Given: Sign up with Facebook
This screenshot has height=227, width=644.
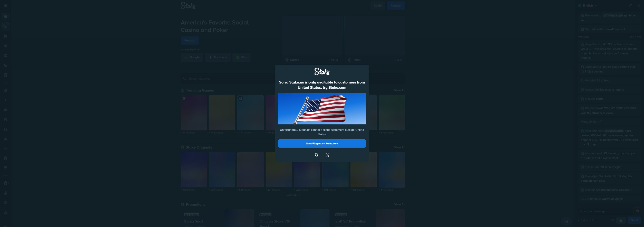Looking at the screenshot, I should (218, 57).
